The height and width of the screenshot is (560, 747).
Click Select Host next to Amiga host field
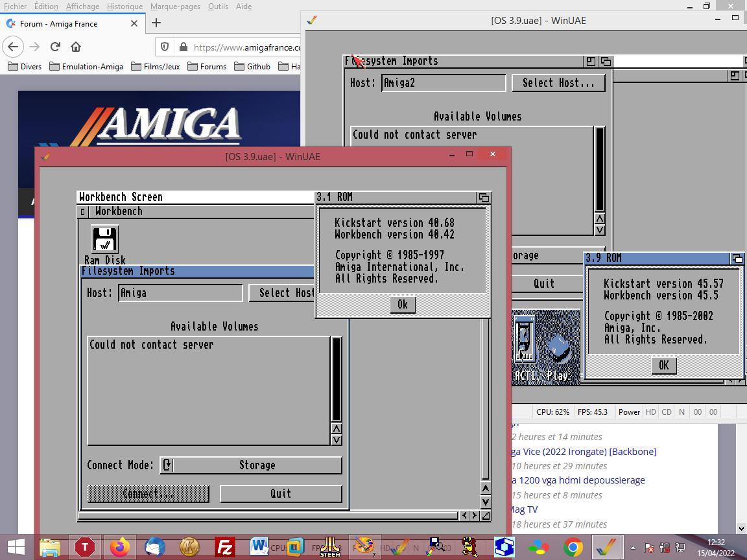(281, 293)
